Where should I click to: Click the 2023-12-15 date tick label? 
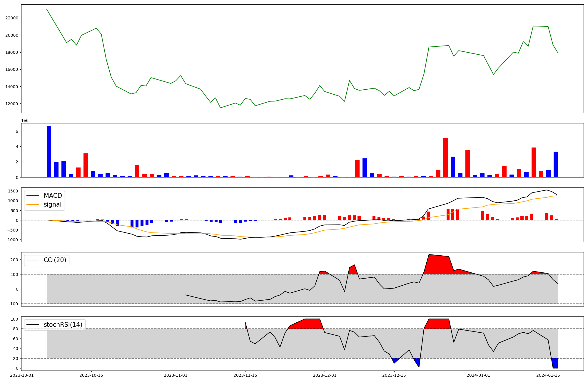click(394, 375)
